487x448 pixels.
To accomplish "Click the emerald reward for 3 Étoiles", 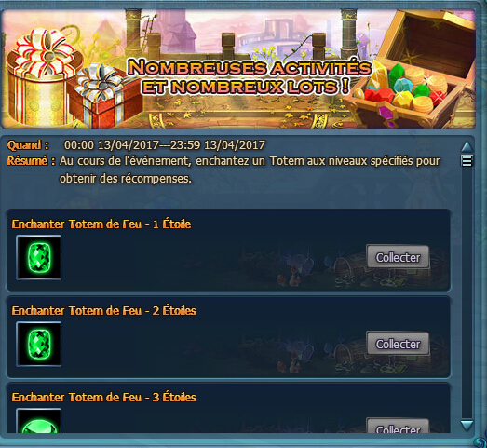I will click(39, 421).
